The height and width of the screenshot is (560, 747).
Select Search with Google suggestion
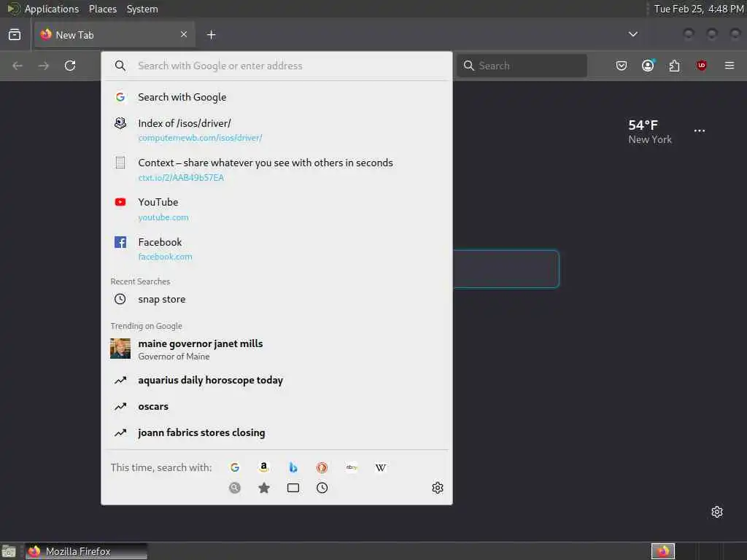276,97
